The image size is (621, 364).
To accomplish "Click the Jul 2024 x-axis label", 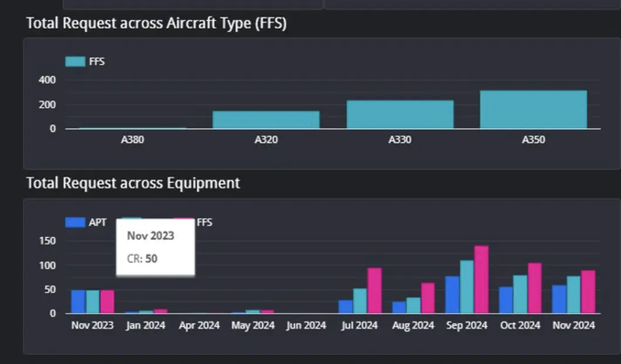I will 360,325.
